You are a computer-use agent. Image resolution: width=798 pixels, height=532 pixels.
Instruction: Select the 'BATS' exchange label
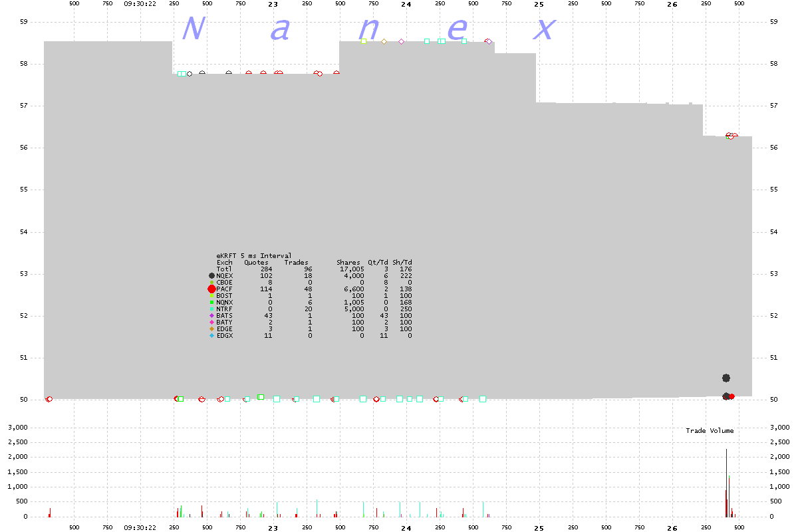tap(225, 315)
